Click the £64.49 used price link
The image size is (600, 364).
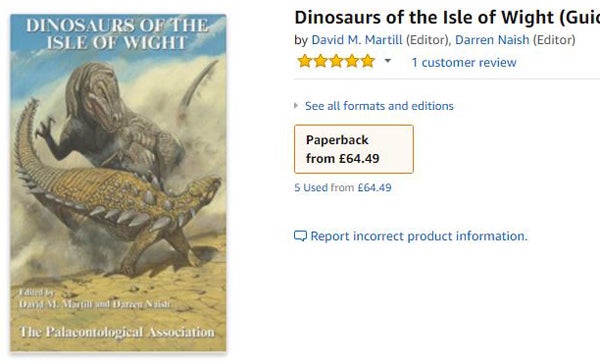pyautogui.click(x=374, y=188)
